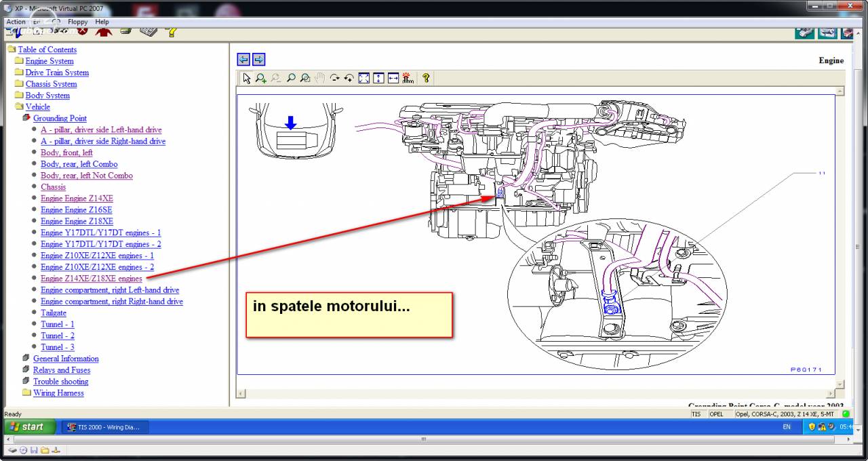Open the Tunnel - 2 link
The height and width of the screenshot is (461, 868).
[x=58, y=336]
